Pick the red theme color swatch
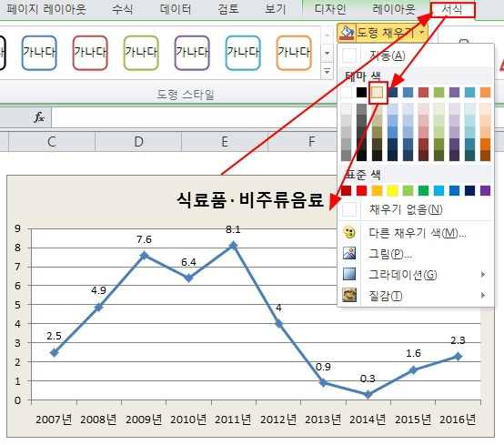Image resolution: width=504 pixels, height=445 pixels. 424,92
